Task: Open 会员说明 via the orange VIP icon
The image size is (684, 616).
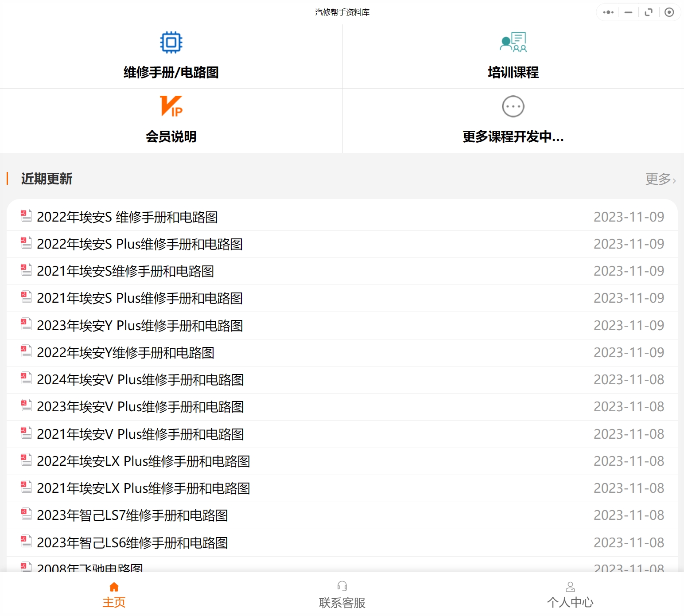Action: [171, 107]
